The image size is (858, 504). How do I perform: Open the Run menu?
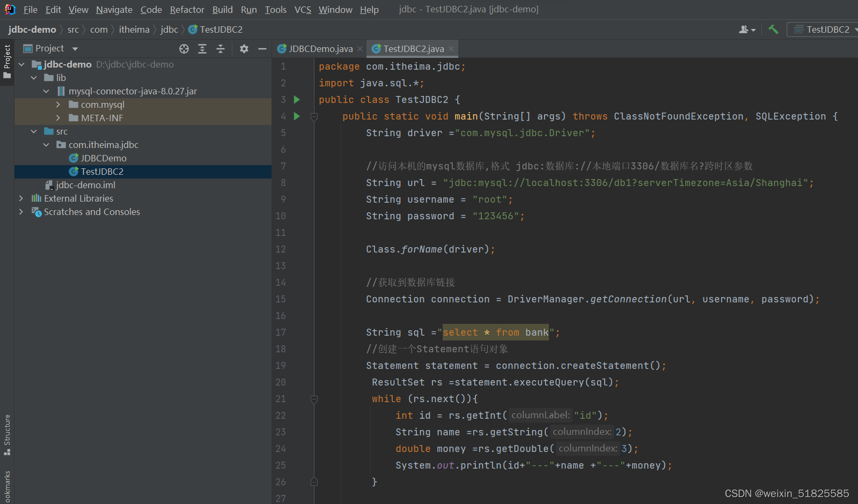click(x=249, y=10)
